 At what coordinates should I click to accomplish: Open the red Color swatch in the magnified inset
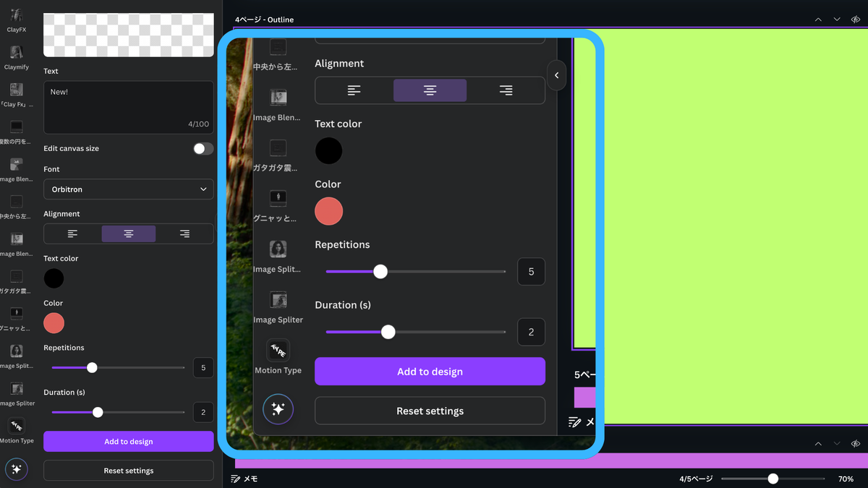[329, 211]
